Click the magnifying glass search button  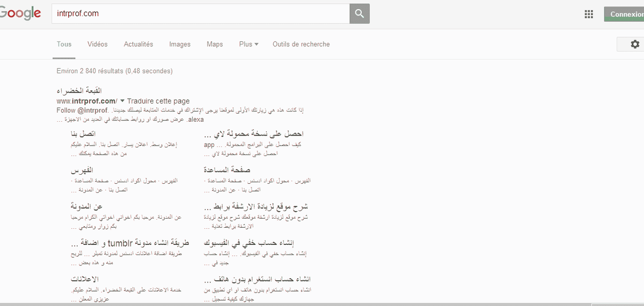(360, 14)
